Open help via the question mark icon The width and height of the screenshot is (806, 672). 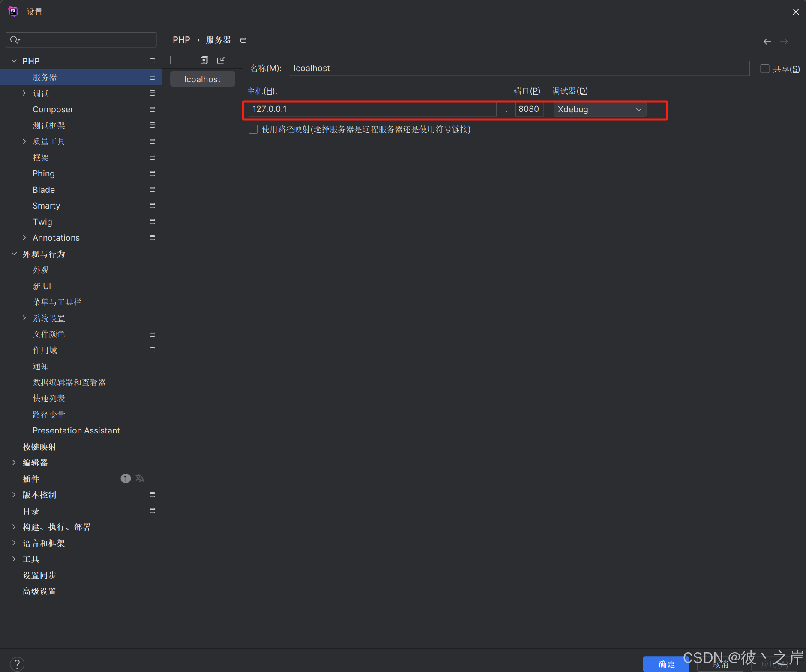[x=17, y=663]
